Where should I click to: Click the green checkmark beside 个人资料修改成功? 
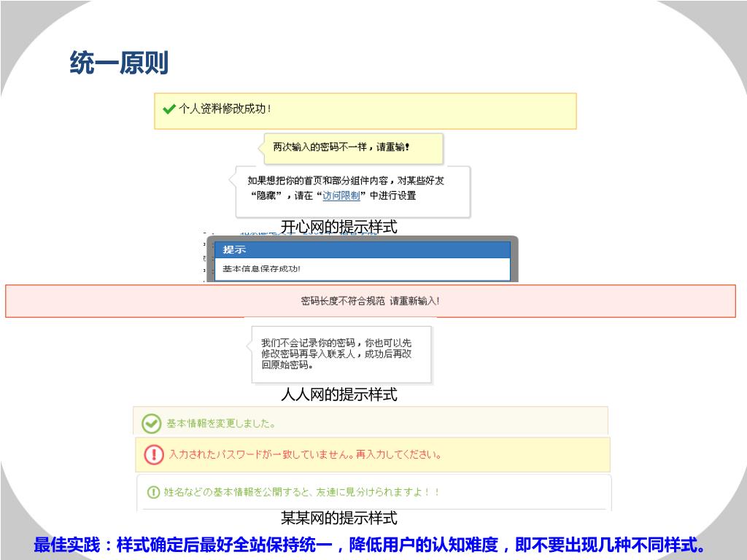pyautogui.click(x=169, y=109)
